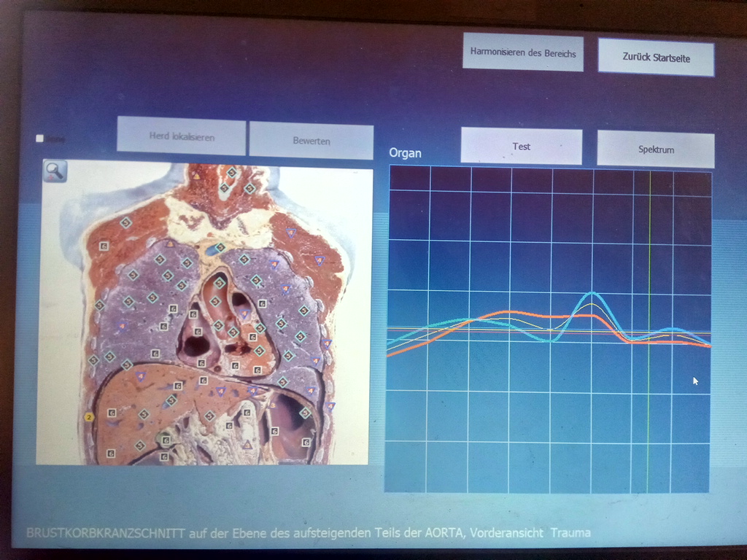Image resolution: width=747 pixels, height=560 pixels.
Task: Go back via Zurück Startseite
Action: click(x=656, y=57)
